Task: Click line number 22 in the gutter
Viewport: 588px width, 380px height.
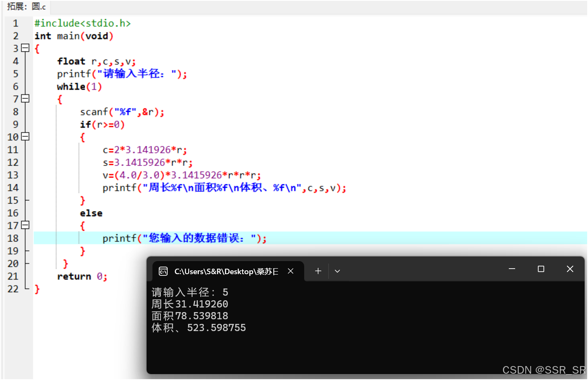Action: click(x=13, y=289)
